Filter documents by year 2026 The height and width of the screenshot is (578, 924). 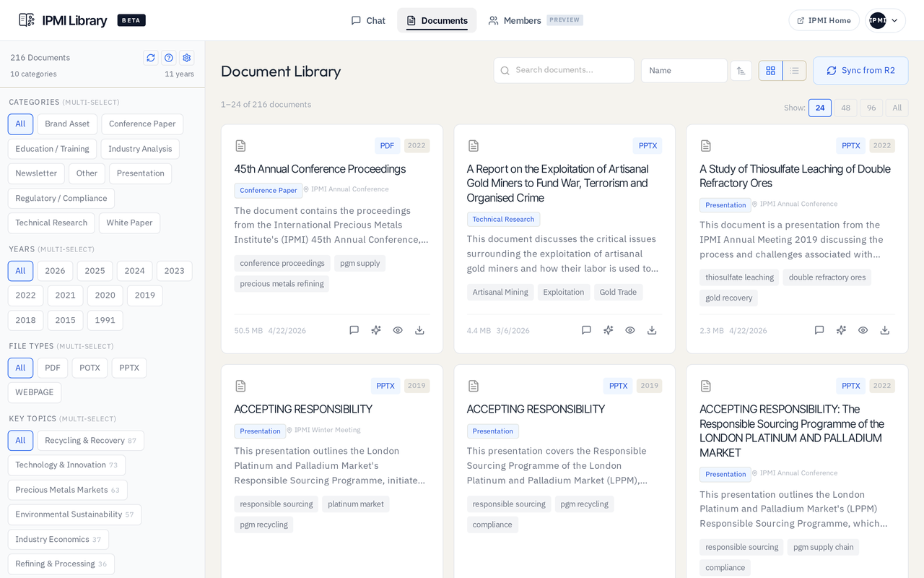click(x=55, y=271)
